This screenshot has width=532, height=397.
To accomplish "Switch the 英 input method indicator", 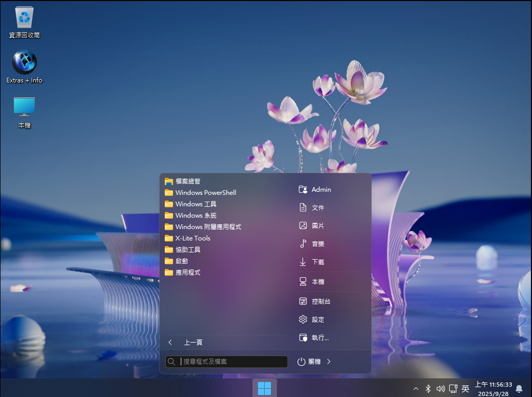I will pyautogui.click(x=465, y=388).
